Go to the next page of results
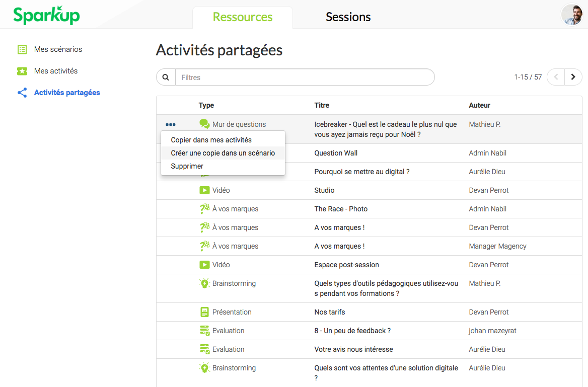The width and height of the screenshot is (588, 387). [x=573, y=78]
